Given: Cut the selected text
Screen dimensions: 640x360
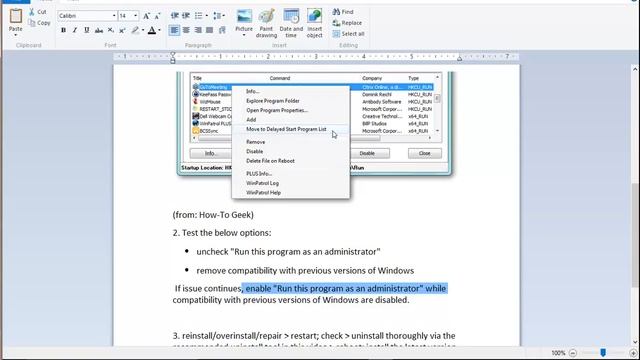Looking at the screenshot, I should pyautogui.click(x=38, y=12).
